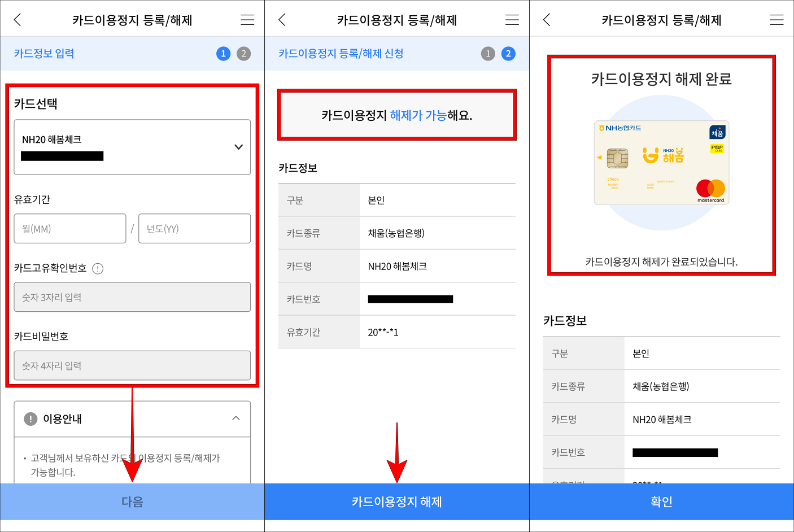
Task: Click the 월(MM) expiry input field
Action: click(70, 228)
